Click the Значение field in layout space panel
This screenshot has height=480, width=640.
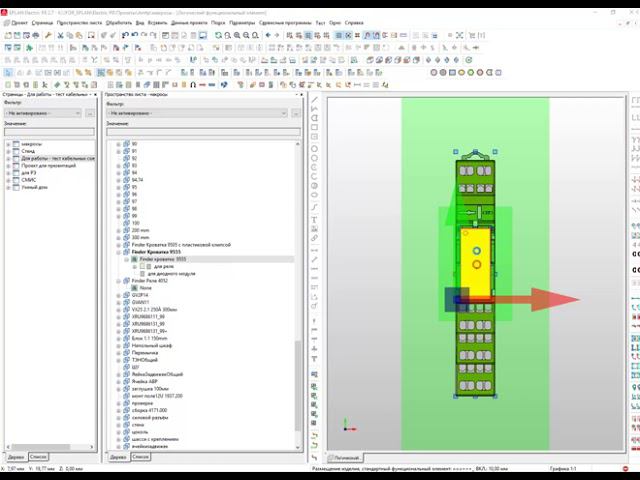click(x=204, y=132)
